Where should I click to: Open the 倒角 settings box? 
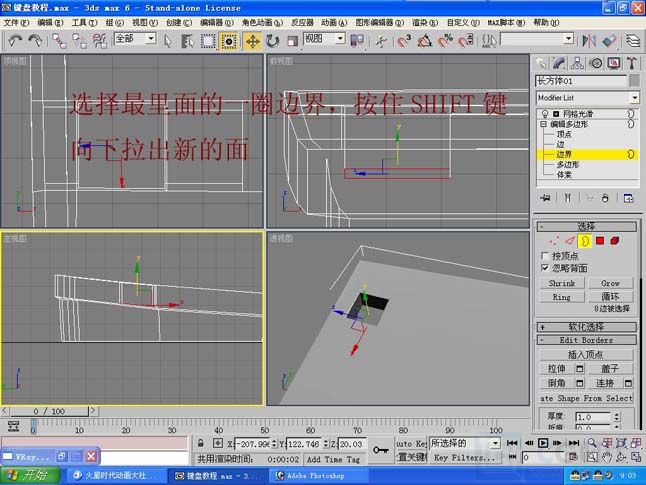[x=579, y=383]
